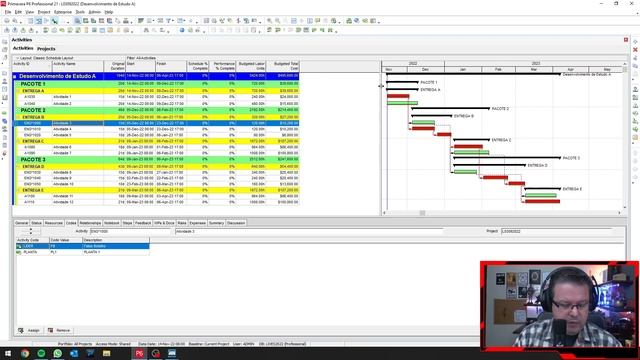Click the Start column header
The height and width of the screenshot is (360, 640).
140,66
